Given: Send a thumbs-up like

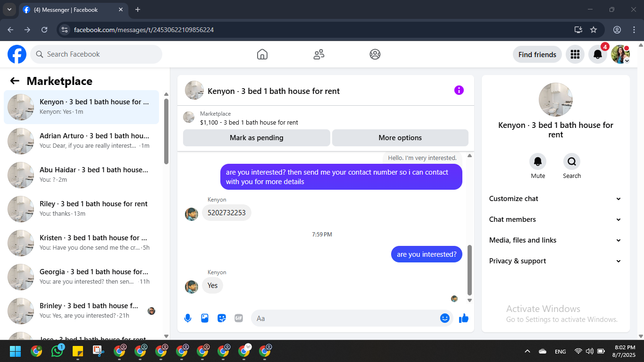Looking at the screenshot, I should tap(464, 318).
